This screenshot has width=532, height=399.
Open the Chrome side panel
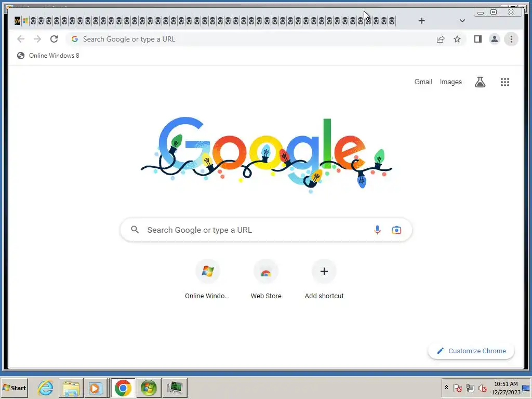[478, 39]
